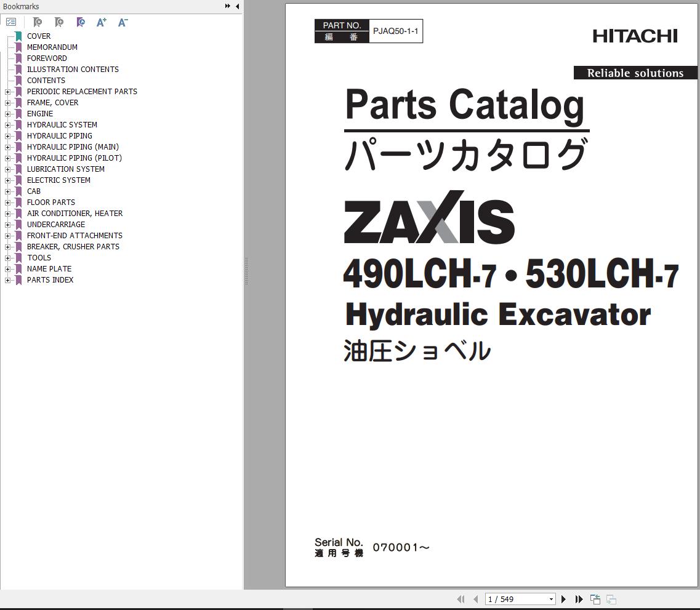Click the next view navigation icon
Viewport: 700px width, 610px height.
tap(611, 599)
